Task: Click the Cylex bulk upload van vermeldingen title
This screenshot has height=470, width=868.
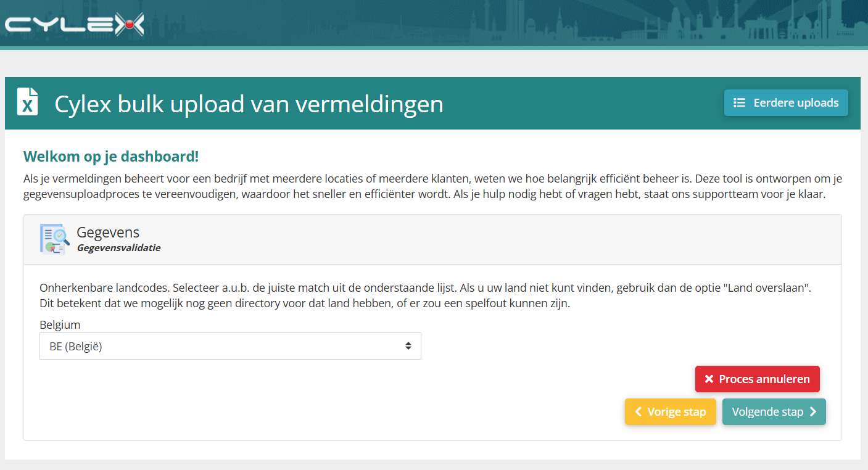Action: [249, 104]
